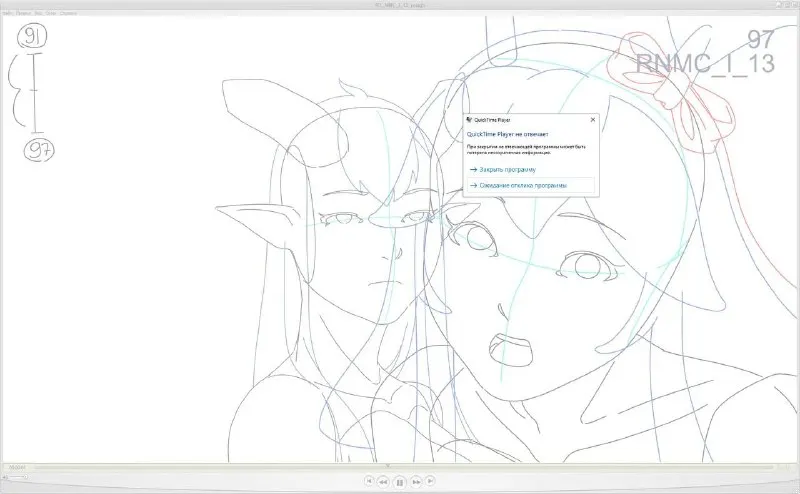The image size is (800, 494).
Task: Click the rewind button in QuickTime controls
Action: click(383, 482)
